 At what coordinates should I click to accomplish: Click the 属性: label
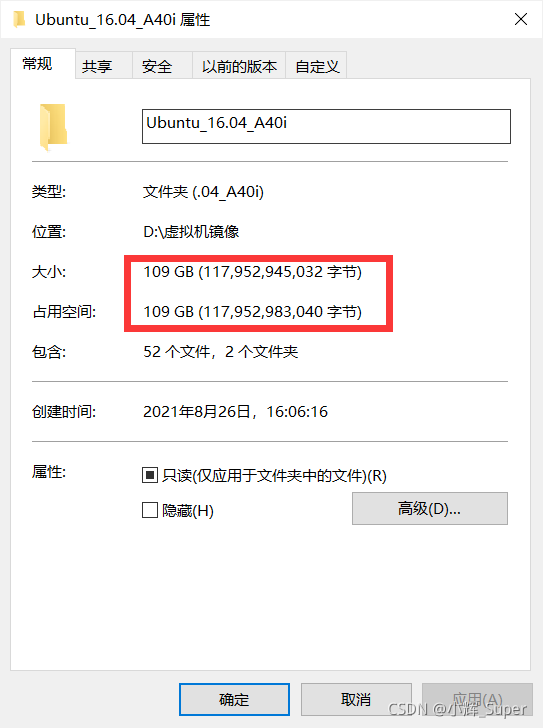(49, 472)
